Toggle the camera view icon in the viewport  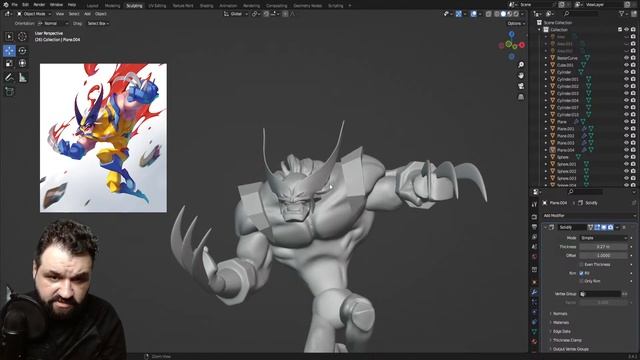click(x=521, y=86)
